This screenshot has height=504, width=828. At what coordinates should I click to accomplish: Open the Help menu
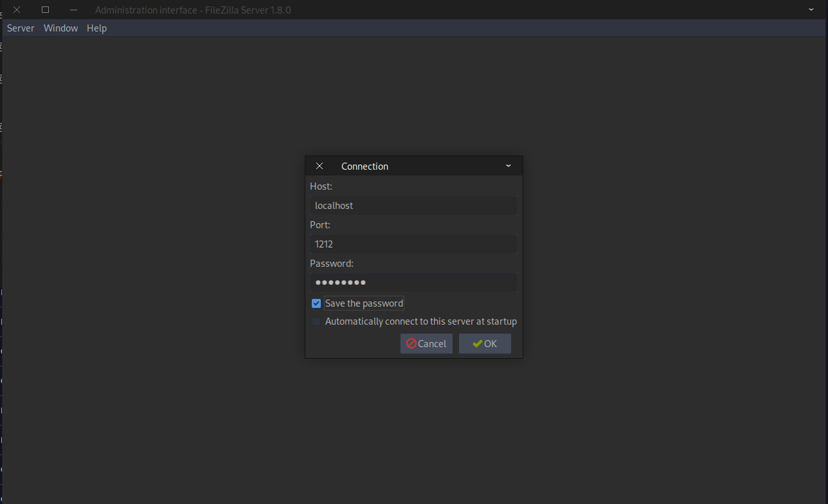(x=96, y=28)
